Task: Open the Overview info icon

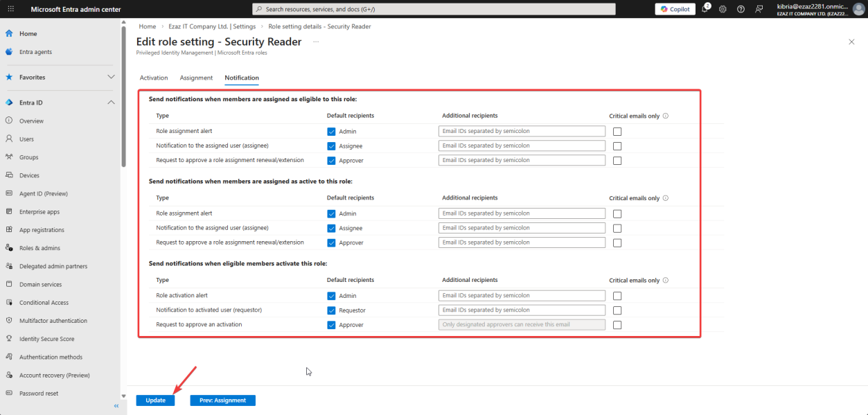Action: point(9,121)
